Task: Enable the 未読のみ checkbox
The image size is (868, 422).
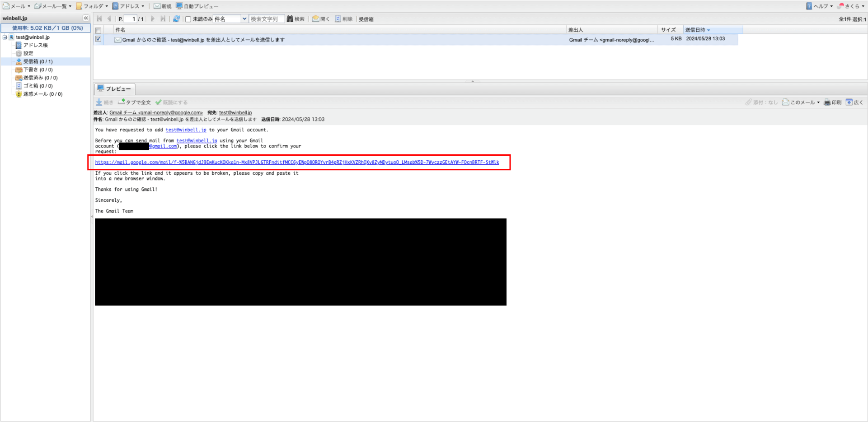Action: (x=188, y=19)
